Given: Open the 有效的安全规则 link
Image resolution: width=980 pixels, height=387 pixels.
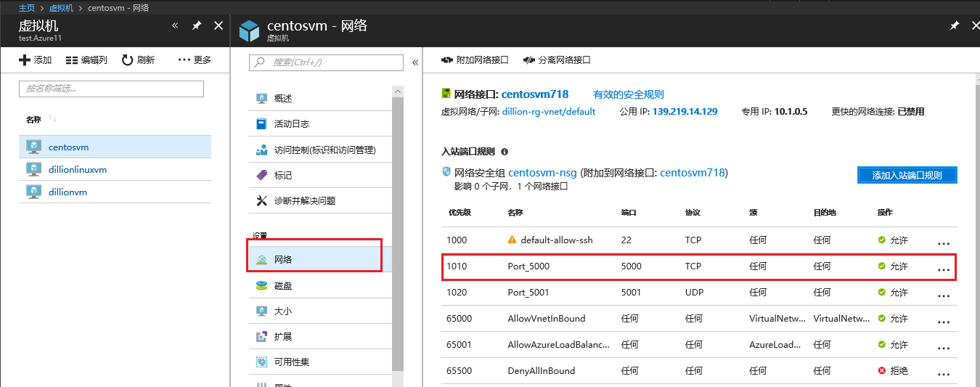Looking at the screenshot, I should point(628,94).
